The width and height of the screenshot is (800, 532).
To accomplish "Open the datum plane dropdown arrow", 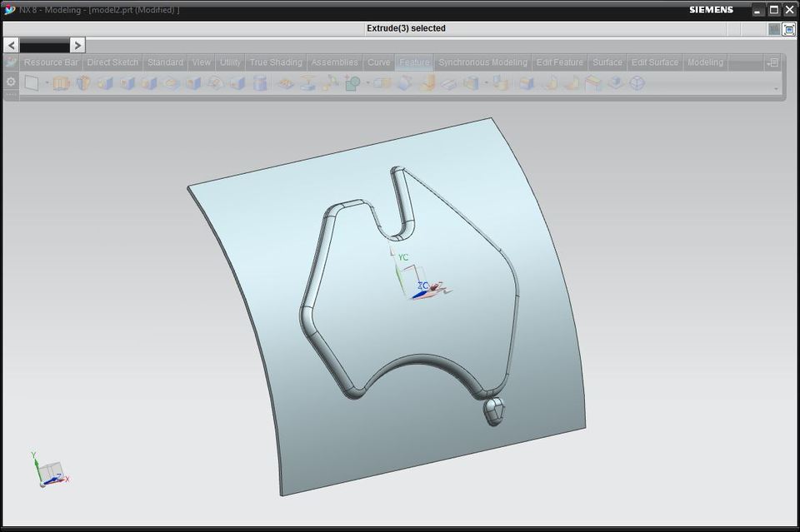I will pos(47,82).
